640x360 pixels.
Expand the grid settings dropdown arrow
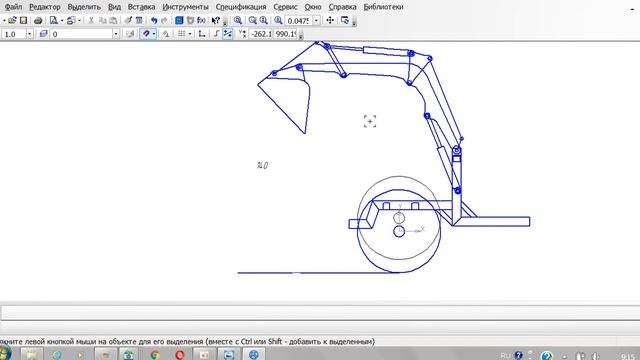[x=190, y=34]
